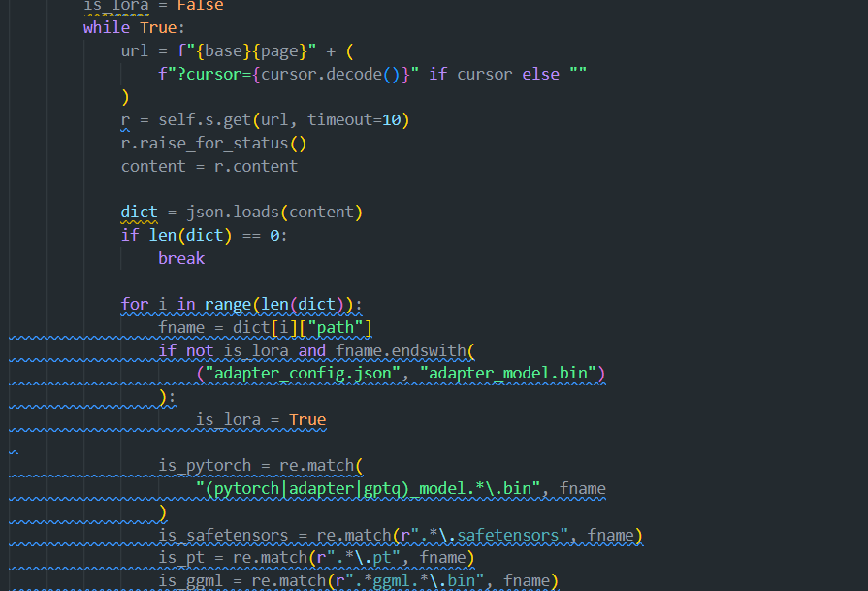
Task: Follow the underlined dict variable reference
Action: pyautogui.click(x=138, y=212)
